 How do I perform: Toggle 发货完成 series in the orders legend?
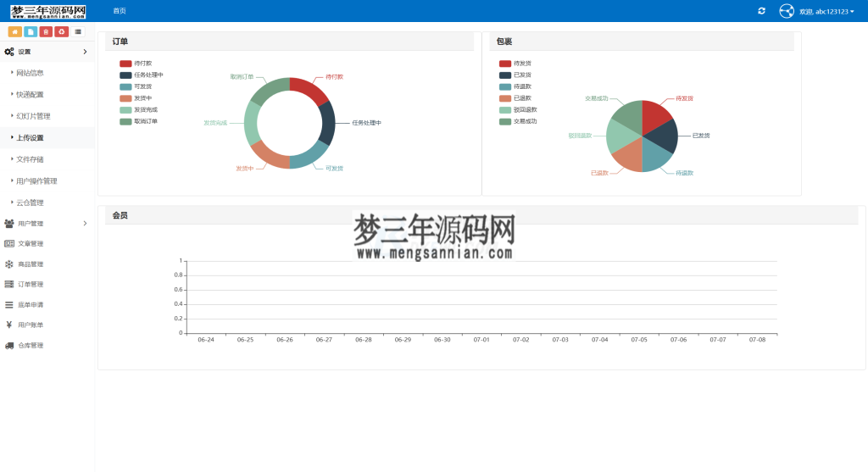point(139,109)
